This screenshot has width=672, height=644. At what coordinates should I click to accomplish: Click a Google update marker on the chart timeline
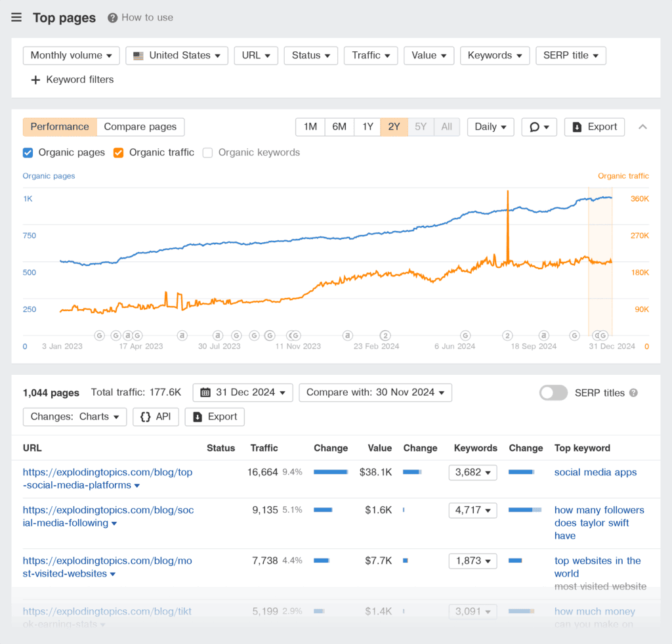coord(99,335)
